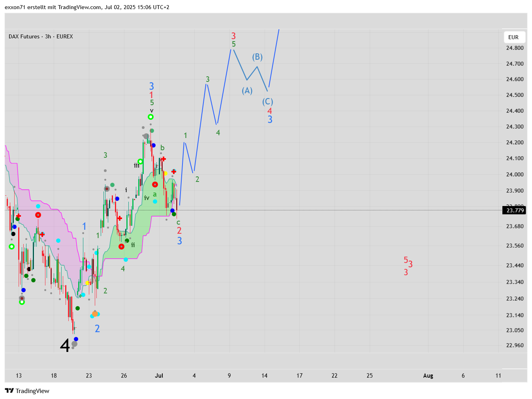Select the Aug label on the time axis
This screenshot has width=532, height=399.
[428, 376]
